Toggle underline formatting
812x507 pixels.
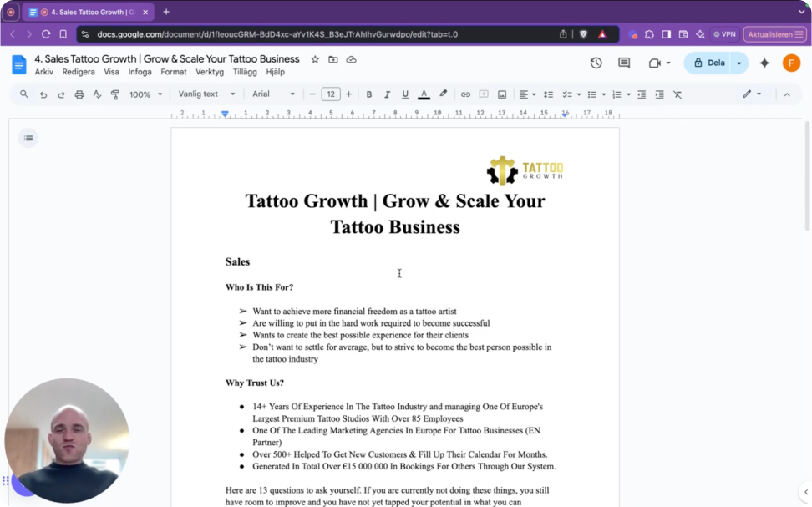(405, 94)
